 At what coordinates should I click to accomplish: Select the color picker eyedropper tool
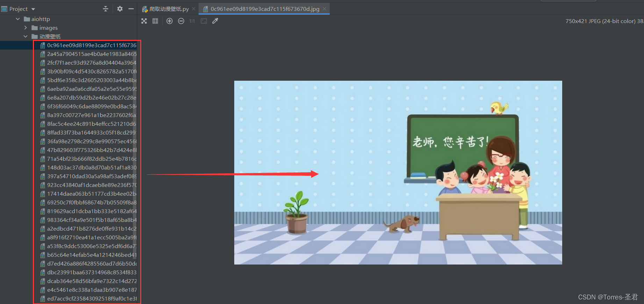point(215,21)
